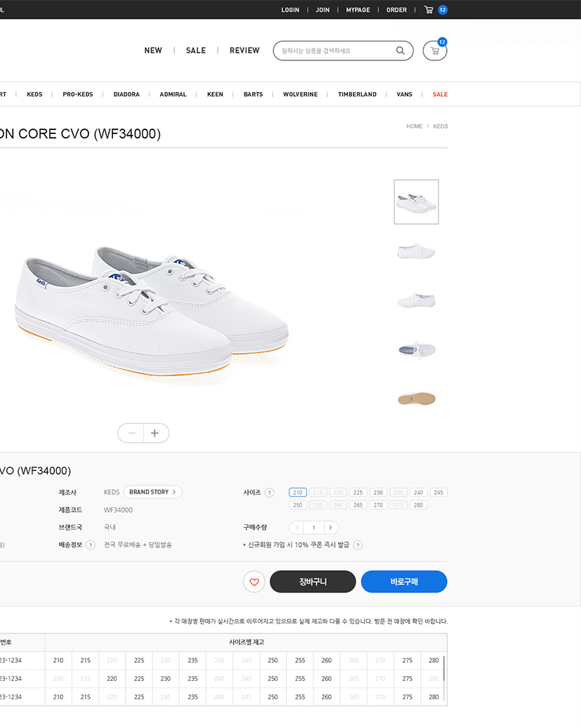This screenshot has height=728, width=581.
Task: Open MYPAGE in the top bar
Action: click(358, 10)
